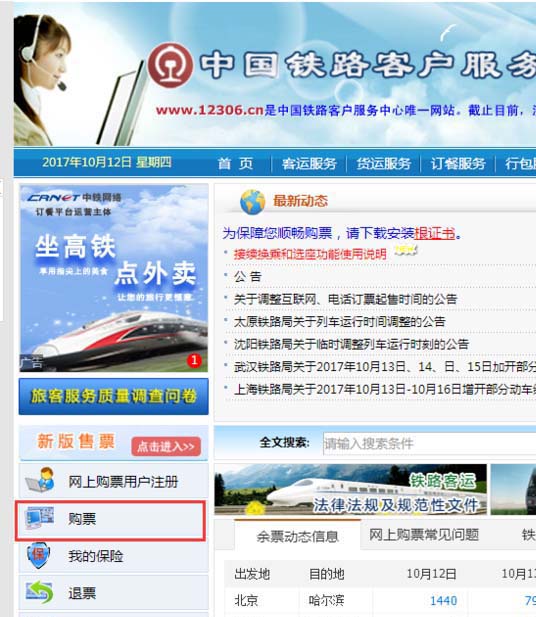Click the China Railway red logo

point(170,65)
